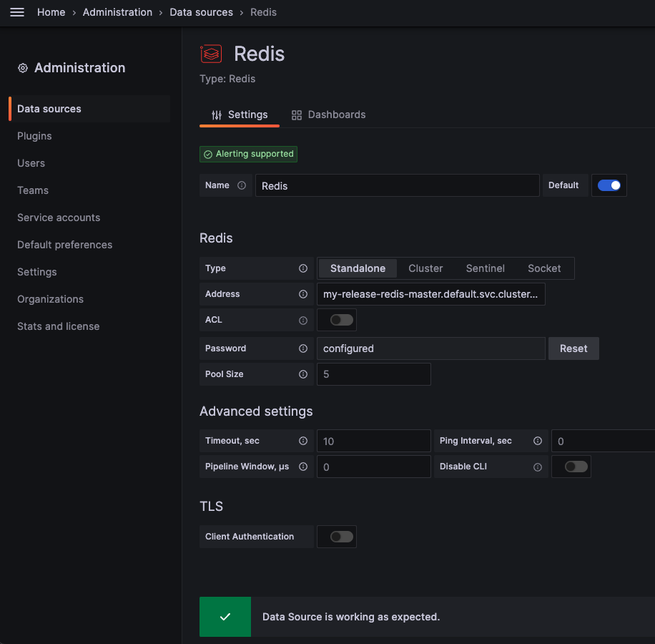Switch to the Dashboards tab

[328, 115]
